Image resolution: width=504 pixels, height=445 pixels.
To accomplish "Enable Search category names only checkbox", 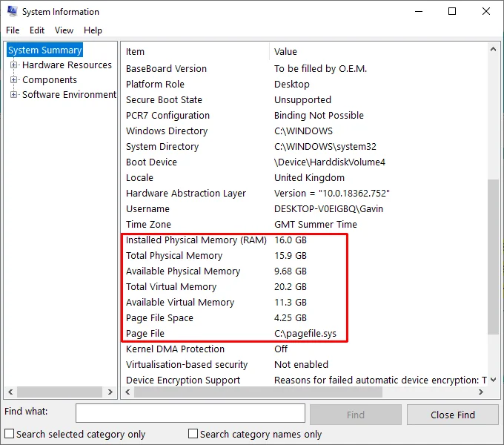I will click(193, 434).
